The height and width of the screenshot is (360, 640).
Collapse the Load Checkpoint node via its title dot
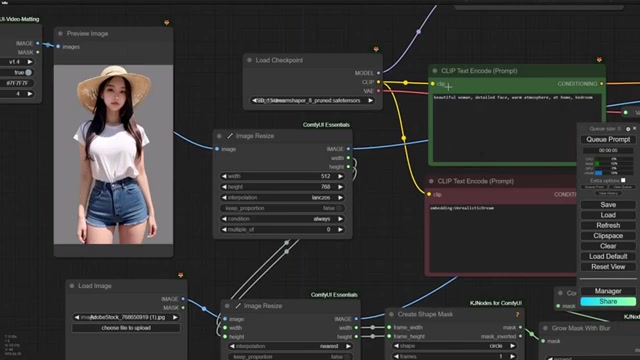pos(249,60)
